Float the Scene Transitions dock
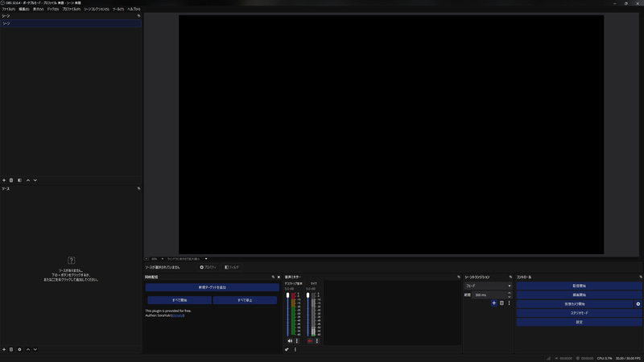644x362 pixels. [510, 277]
